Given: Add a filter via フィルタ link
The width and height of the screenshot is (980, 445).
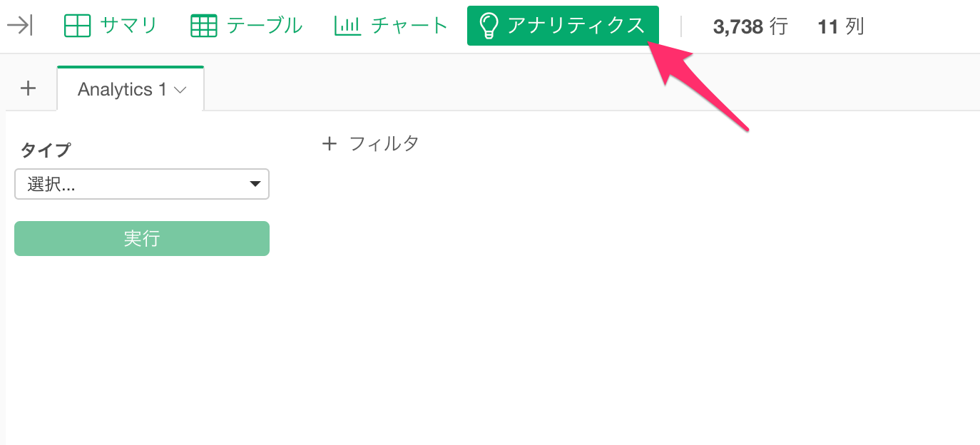Looking at the screenshot, I should [384, 144].
